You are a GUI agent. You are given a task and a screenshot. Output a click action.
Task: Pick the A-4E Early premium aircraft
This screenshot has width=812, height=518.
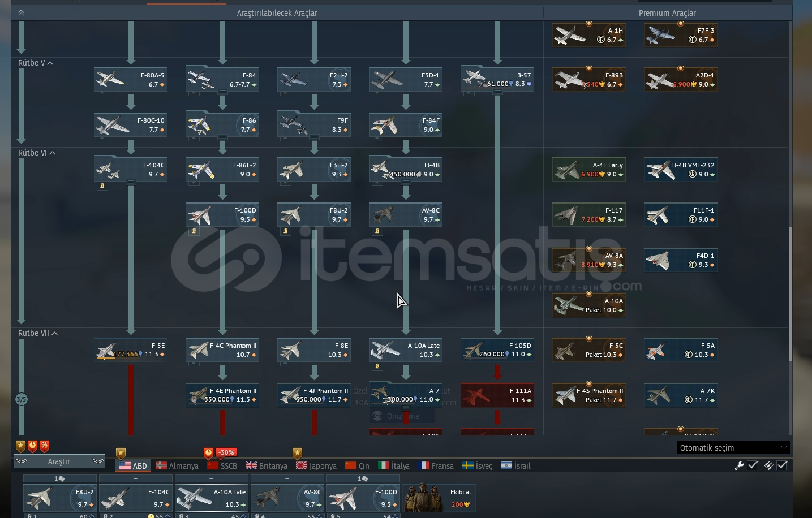[589, 170]
